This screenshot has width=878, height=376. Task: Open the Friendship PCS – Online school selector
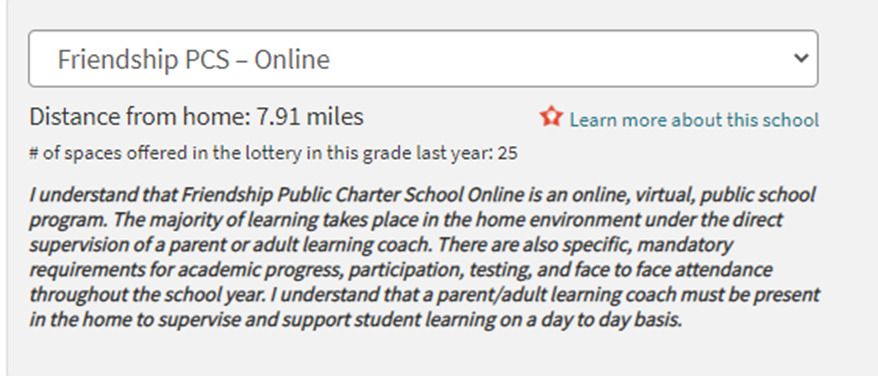coord(423,58)
